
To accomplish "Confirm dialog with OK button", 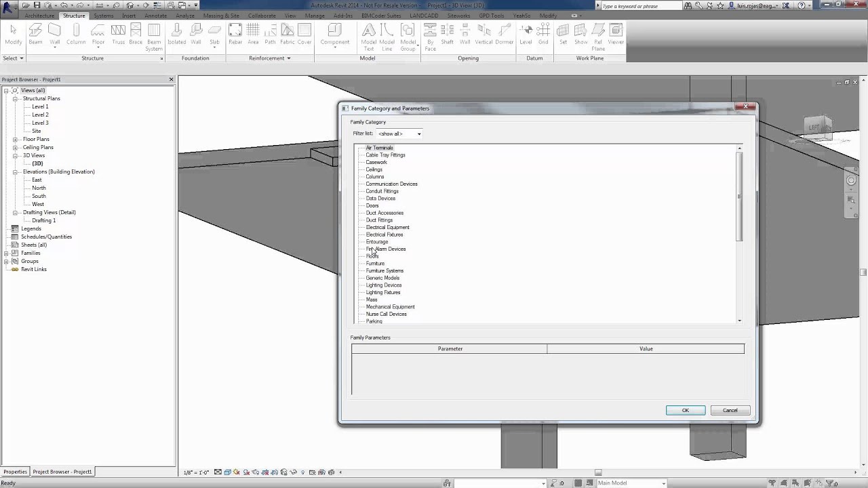I will [685, 410].
